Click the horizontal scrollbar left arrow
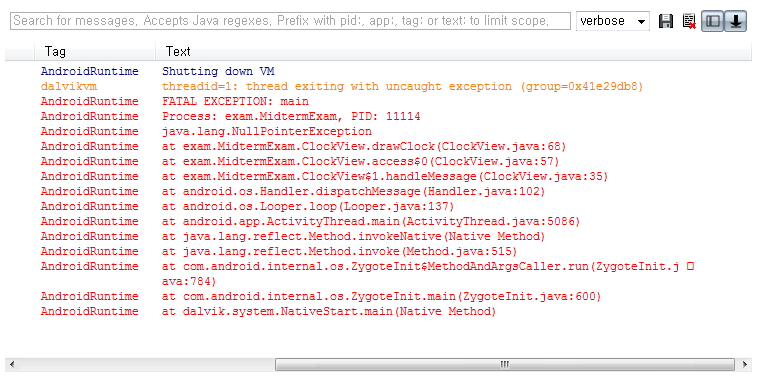The width and height of the screenshot is (757, 377). (x=12, y=364)
